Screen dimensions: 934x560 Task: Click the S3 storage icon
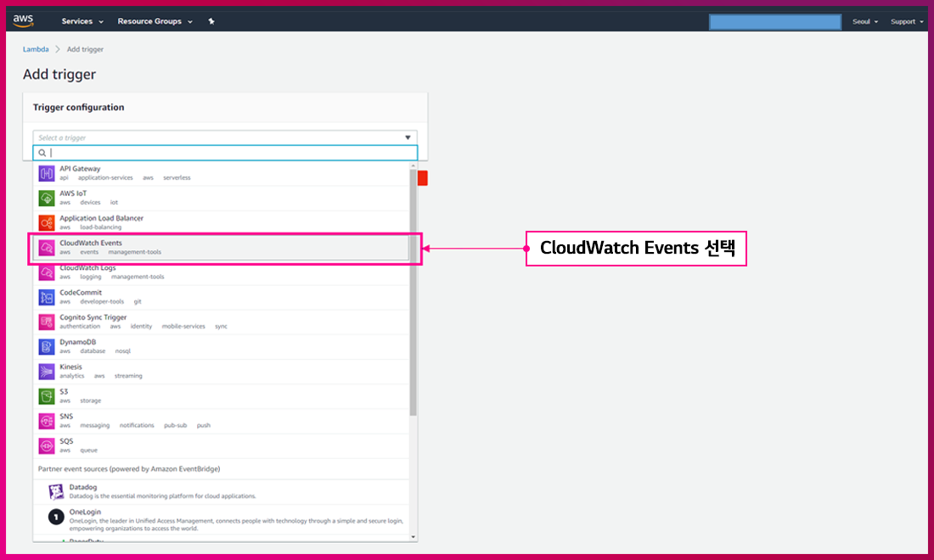(x=46, y=395)
